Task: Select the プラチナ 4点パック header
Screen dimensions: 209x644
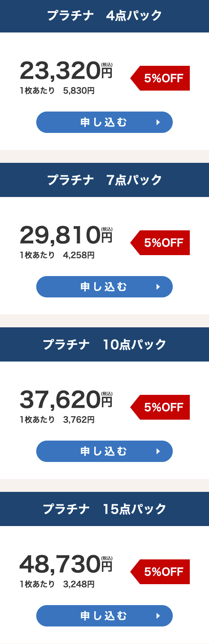Action: (x=104, y=16)
